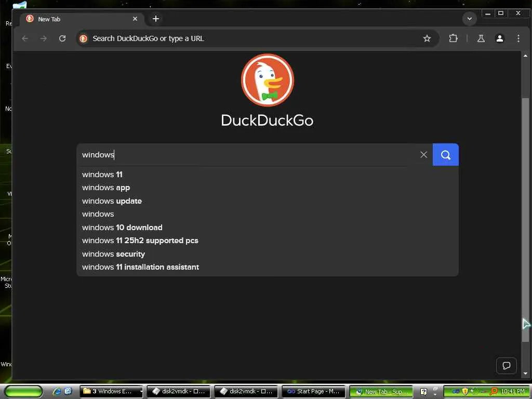532x399 pixels.
Task: Click the help question-mark taskbar icon
Action: coord(423,392)
